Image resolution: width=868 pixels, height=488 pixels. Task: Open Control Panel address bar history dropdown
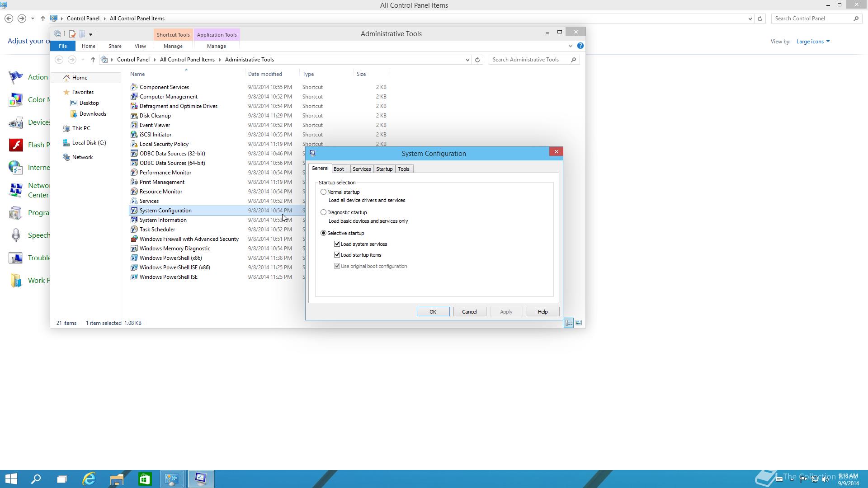click(x=750, y=19)
